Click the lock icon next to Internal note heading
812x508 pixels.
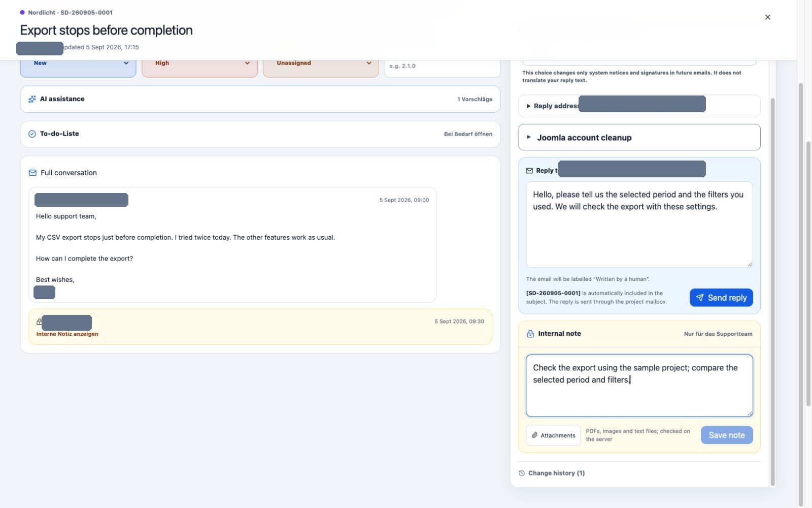(x=530, y=334)
